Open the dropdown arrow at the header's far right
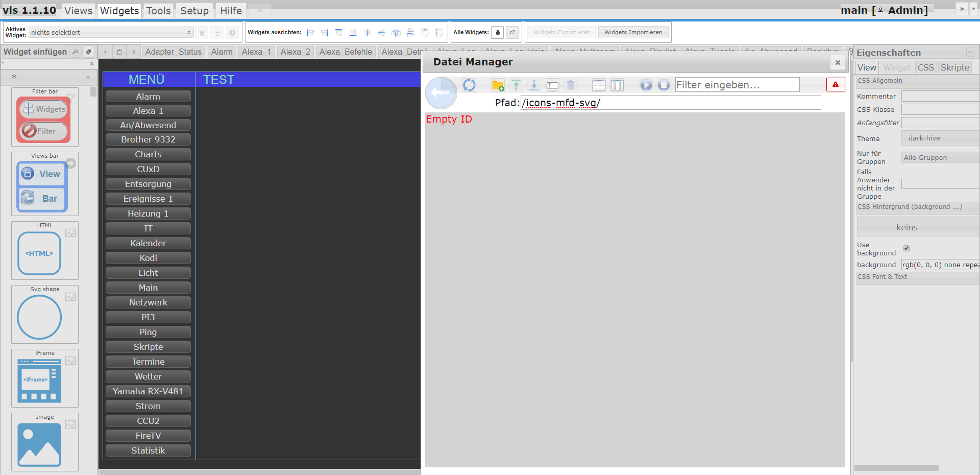This screenshot has width=980, height=475. 974,9
